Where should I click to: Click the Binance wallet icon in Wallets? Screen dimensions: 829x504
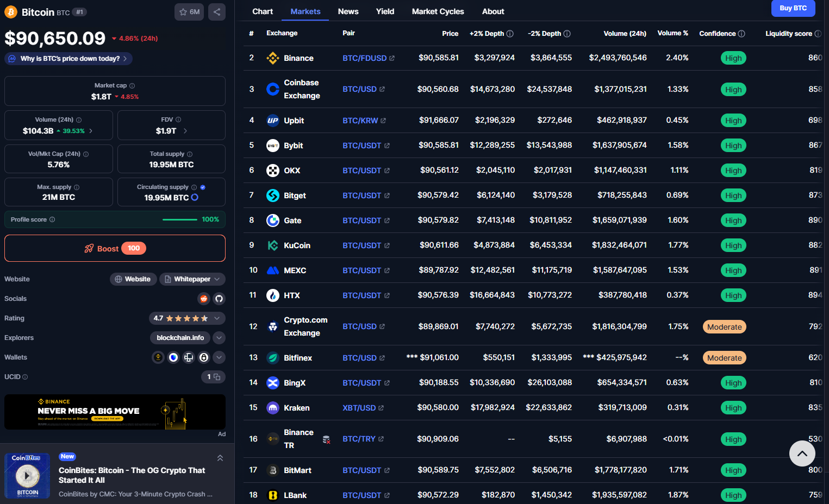coord(158,357)
